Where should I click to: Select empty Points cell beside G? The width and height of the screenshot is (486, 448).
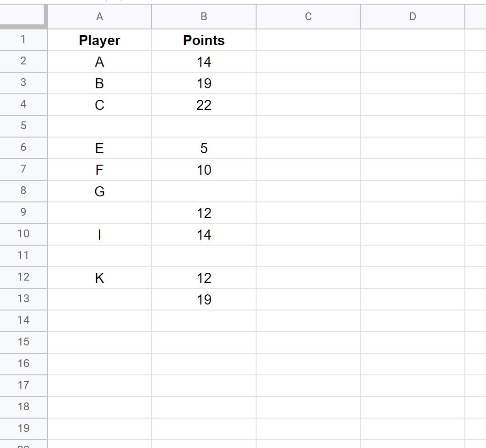[x=204, y=191]
